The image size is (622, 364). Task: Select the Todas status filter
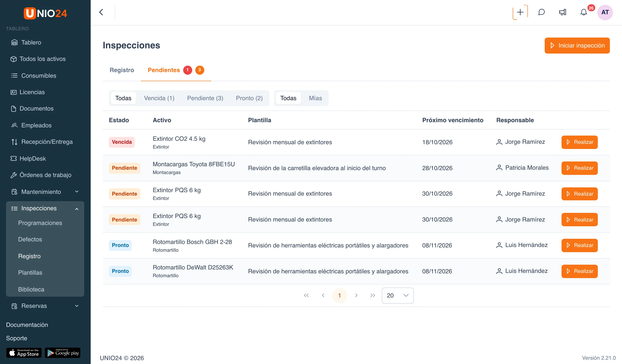pos(123,98)
